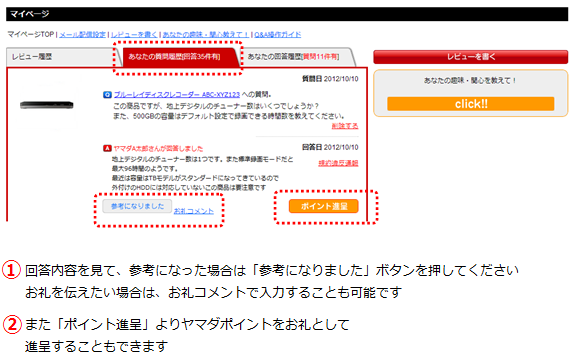Screen dimensions: 579x364
Task: Click the blue Q question icon
Action: 107,95
